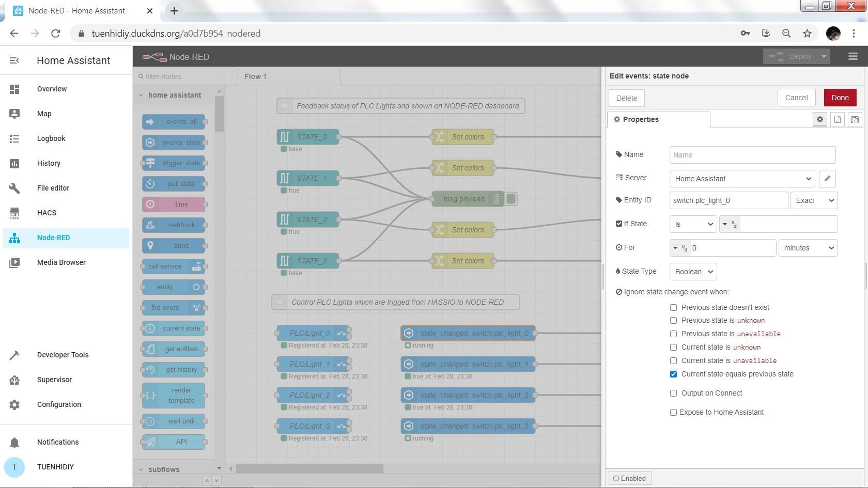Image resolution: width=868 pixels, height=488 pixels.
Task: Uncheck 'Current state equals previous state'
Action: [673, 374]
